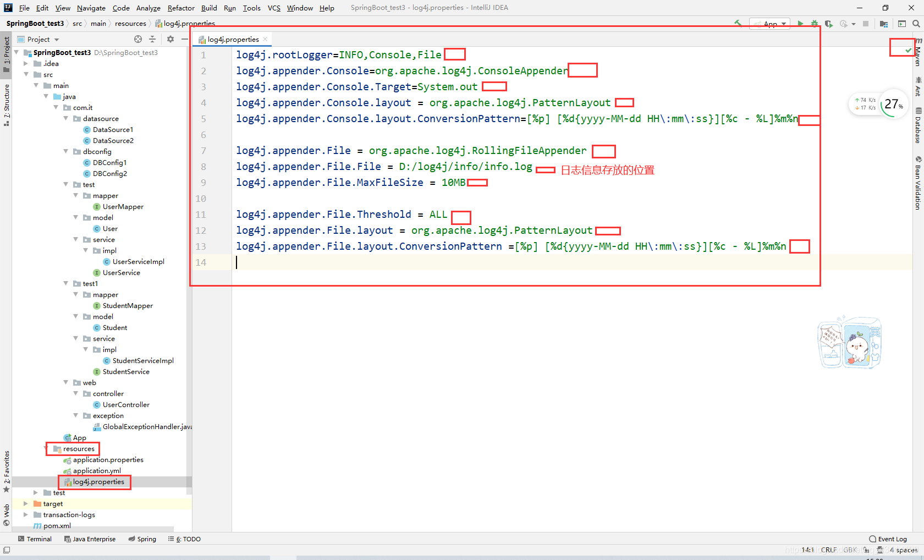Click the resources breadcrumb in navigation bar
The image size is (924, 560).
[130, 23]
